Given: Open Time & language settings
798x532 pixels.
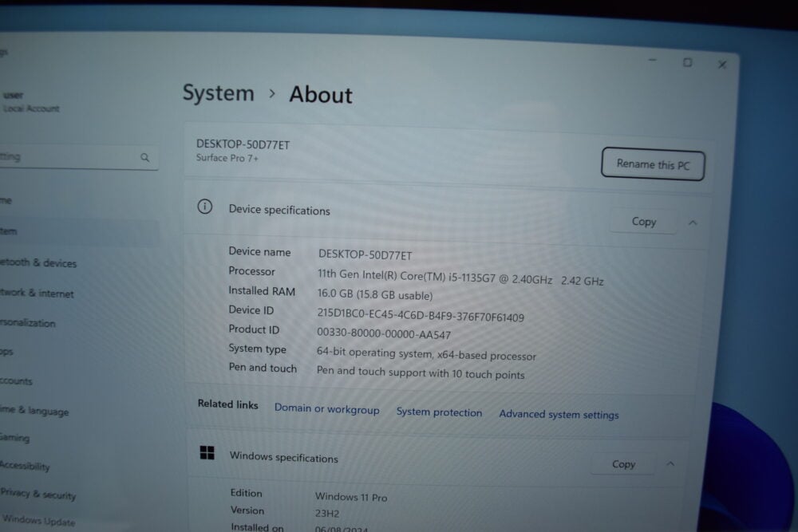Looking at the screenshot, I should pos(34,411).
